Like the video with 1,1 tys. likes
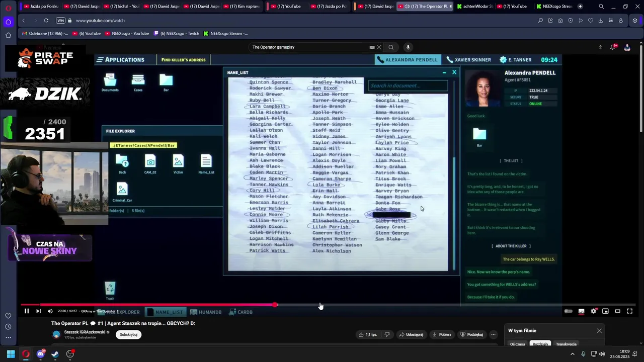Image resolution: width=644 pixels, height=362 pixels. click(x=367, y=334)
